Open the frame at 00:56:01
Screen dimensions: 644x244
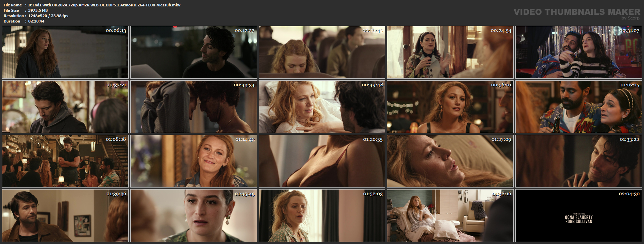(x=450, y=107)
